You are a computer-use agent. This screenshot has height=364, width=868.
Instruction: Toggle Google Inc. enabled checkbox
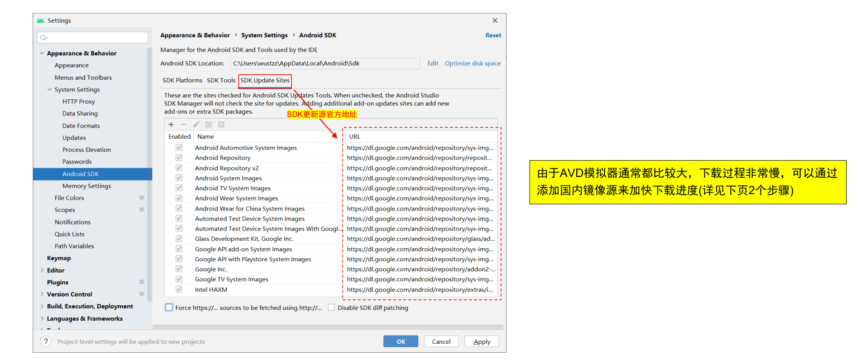click(179, 269)
